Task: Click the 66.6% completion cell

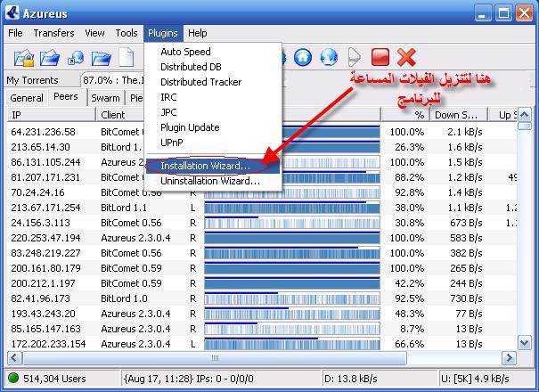Action: 409,344
